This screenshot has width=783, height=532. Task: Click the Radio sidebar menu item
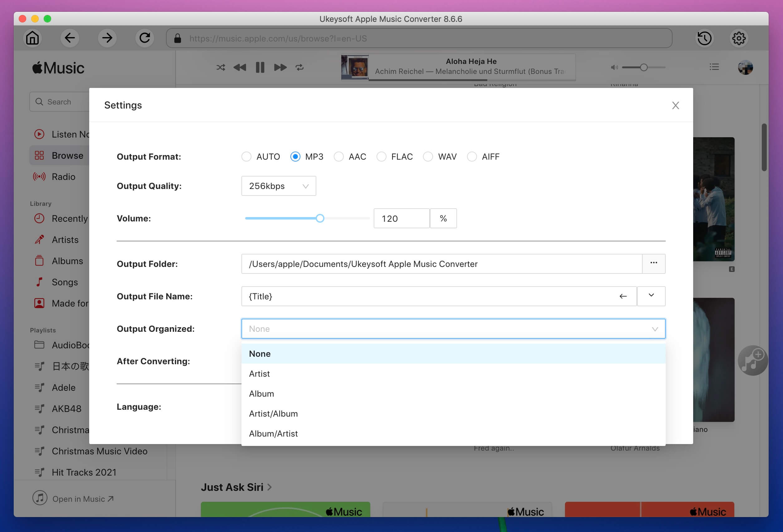64,176
